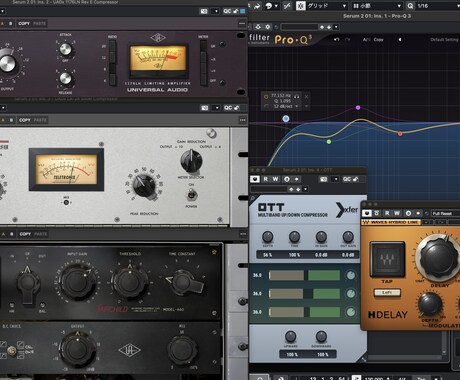Click the Fairchild Threshold knob
The image size is (460, 380).
[x=129, y=282]
